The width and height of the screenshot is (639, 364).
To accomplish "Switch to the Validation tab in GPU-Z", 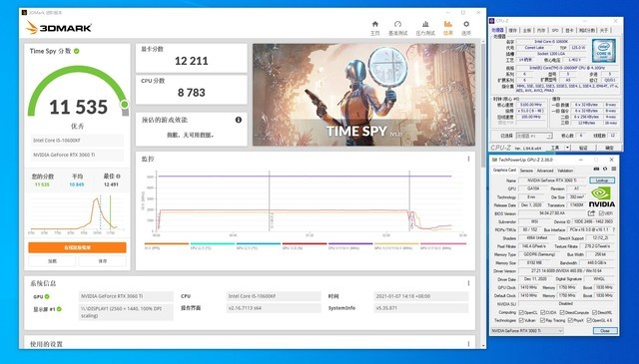I will click(565, 171).
